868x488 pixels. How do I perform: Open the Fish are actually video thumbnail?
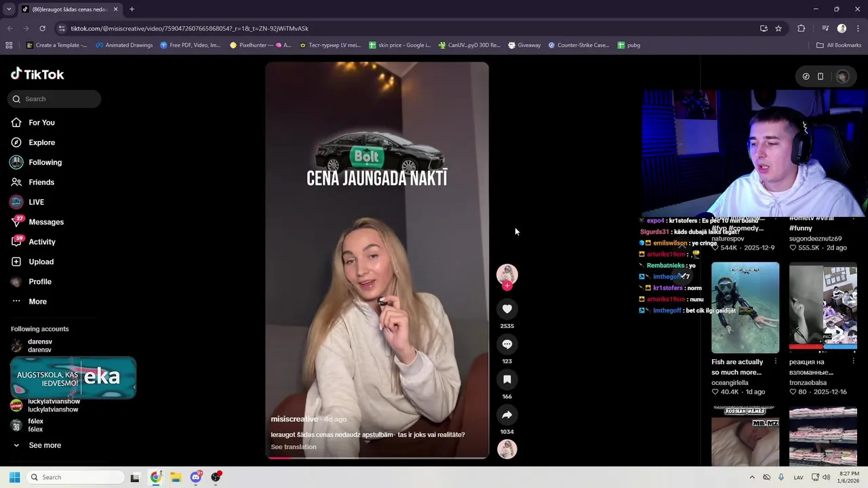745,308
